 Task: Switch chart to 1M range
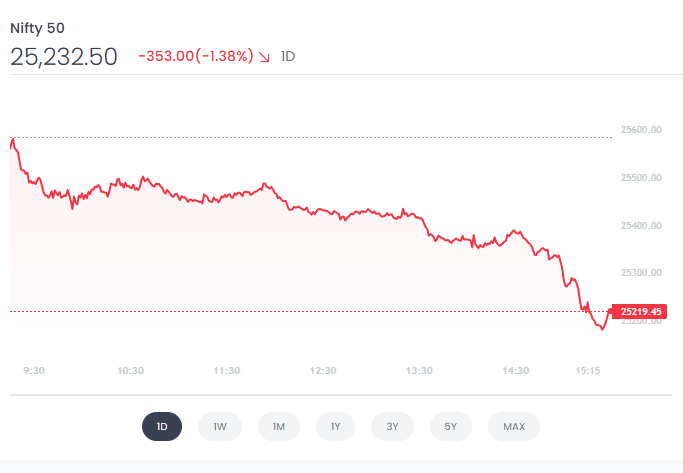click(x=278, y=427)
